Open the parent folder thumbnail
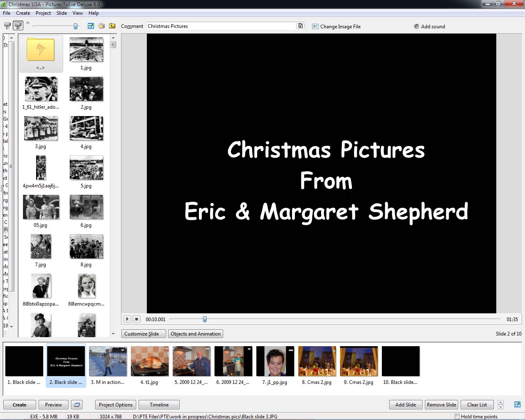This screenshot has width=525, height=420. 41,53
